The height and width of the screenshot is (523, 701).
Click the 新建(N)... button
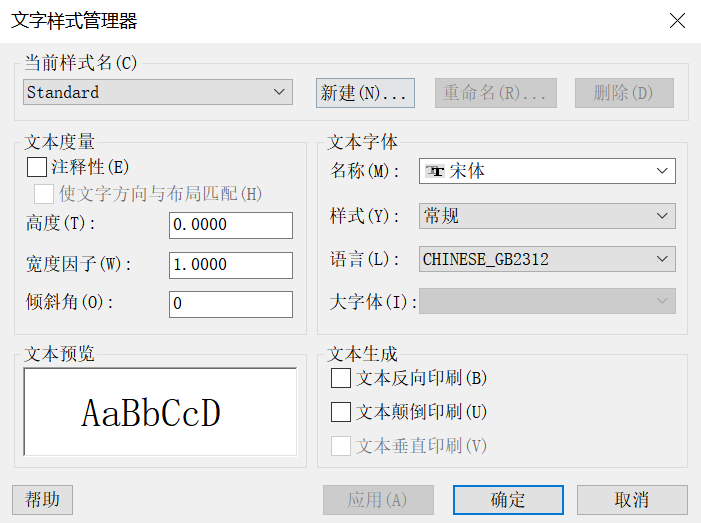(x=365, y=93)
